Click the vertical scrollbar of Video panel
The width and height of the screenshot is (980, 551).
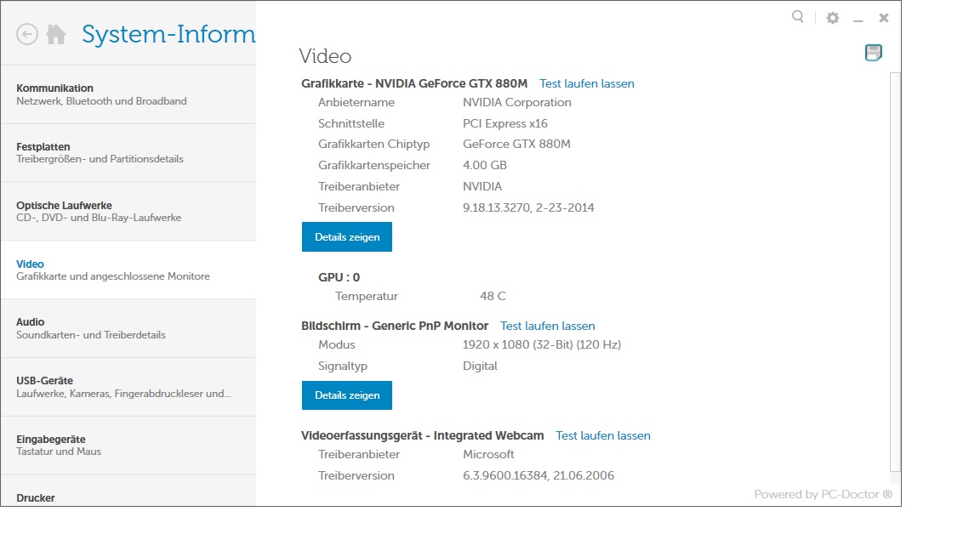coord(894,272)
